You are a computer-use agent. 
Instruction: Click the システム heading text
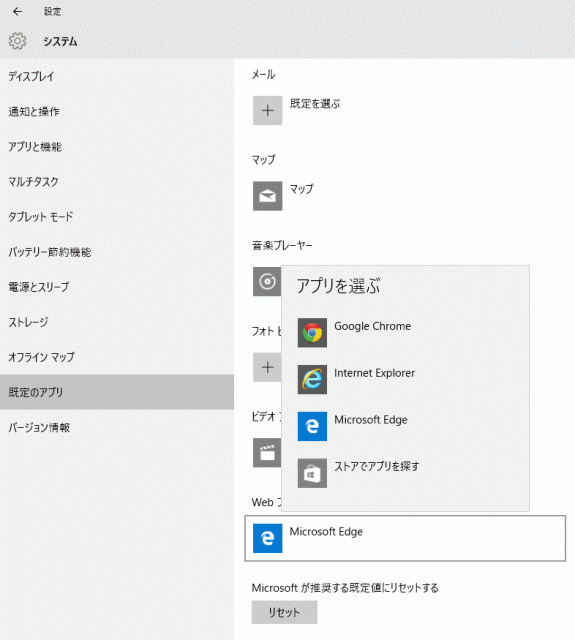click(60, 41)
